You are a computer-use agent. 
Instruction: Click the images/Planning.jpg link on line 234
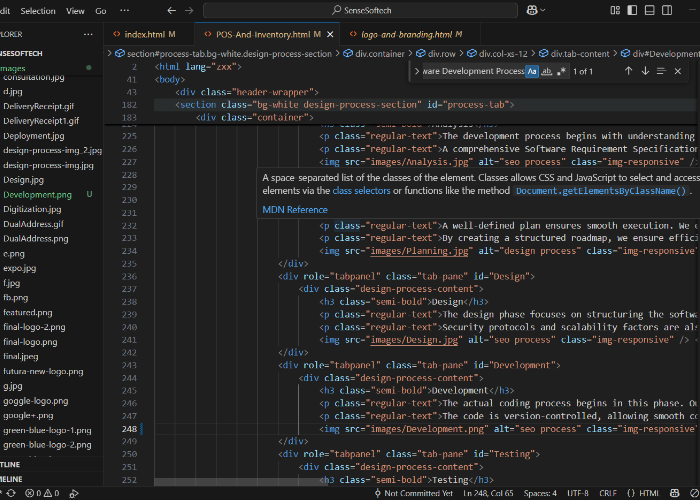point(419,251)
